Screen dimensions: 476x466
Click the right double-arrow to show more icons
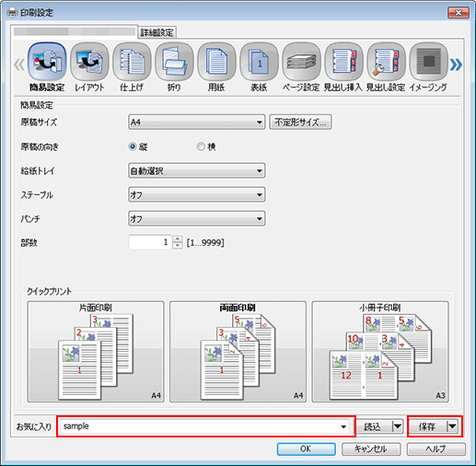point(456,64)
